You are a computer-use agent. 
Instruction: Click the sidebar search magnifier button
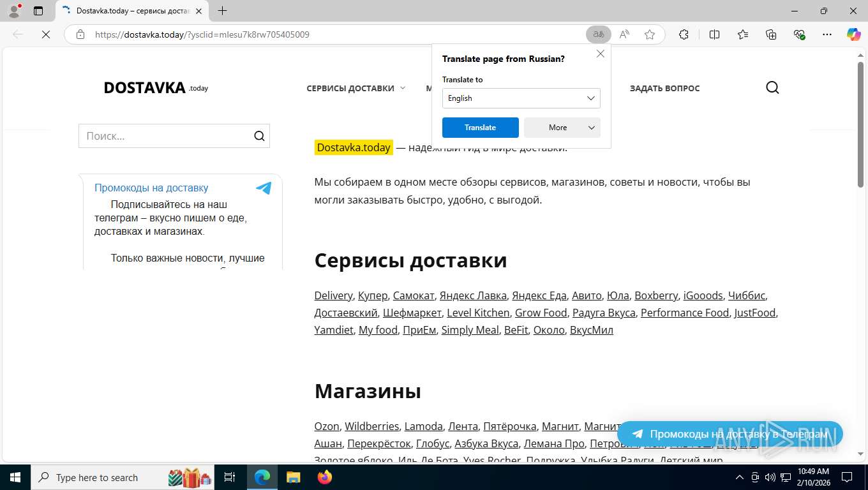[x=259, y=136]
